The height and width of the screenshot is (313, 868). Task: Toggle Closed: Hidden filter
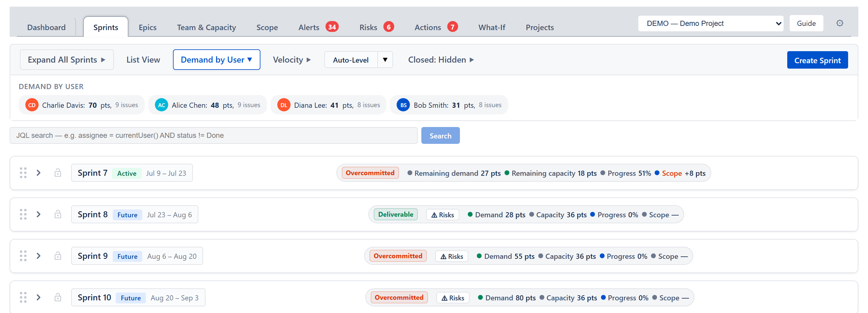[x=441, y=60]
